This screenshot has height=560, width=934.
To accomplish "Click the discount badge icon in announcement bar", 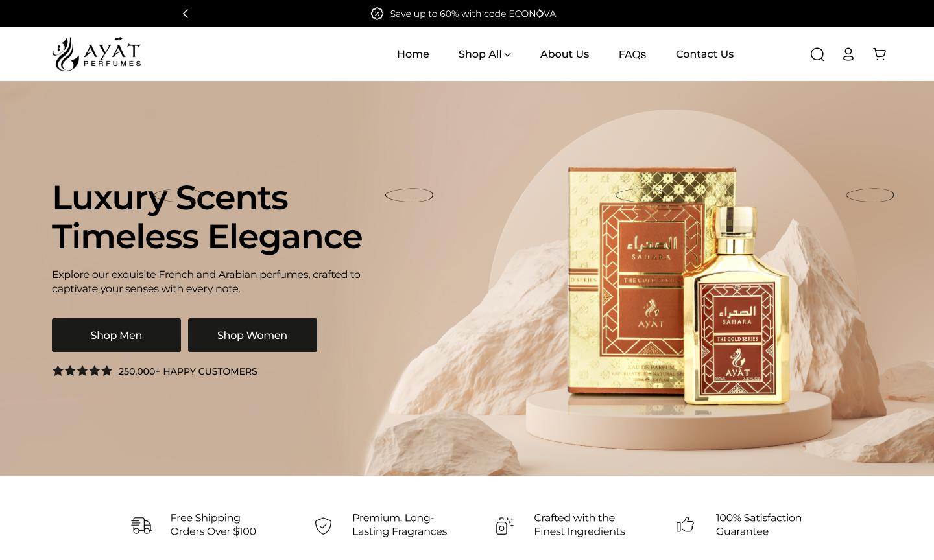I will click(x=377, y=14).
